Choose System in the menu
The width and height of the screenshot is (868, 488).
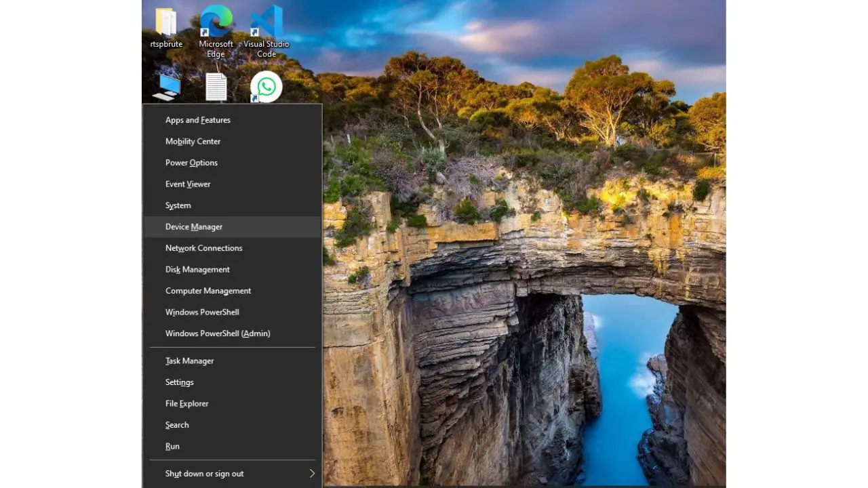(233, 205)
